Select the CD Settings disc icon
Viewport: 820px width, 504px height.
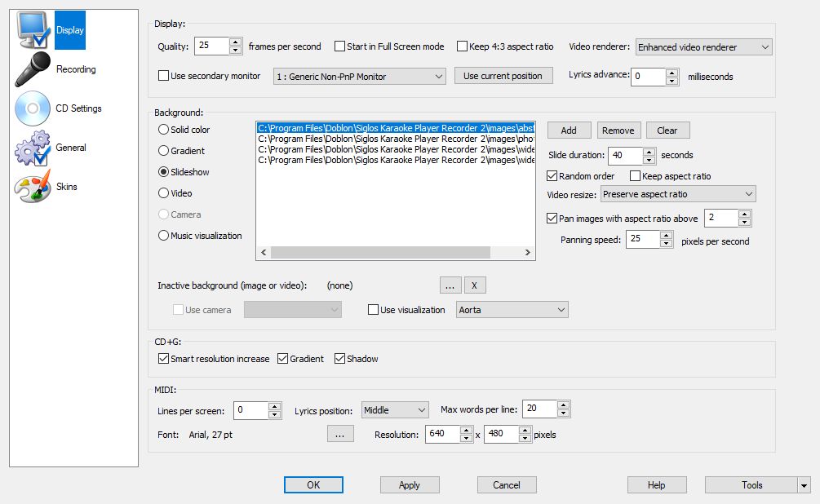pos(33,108)
